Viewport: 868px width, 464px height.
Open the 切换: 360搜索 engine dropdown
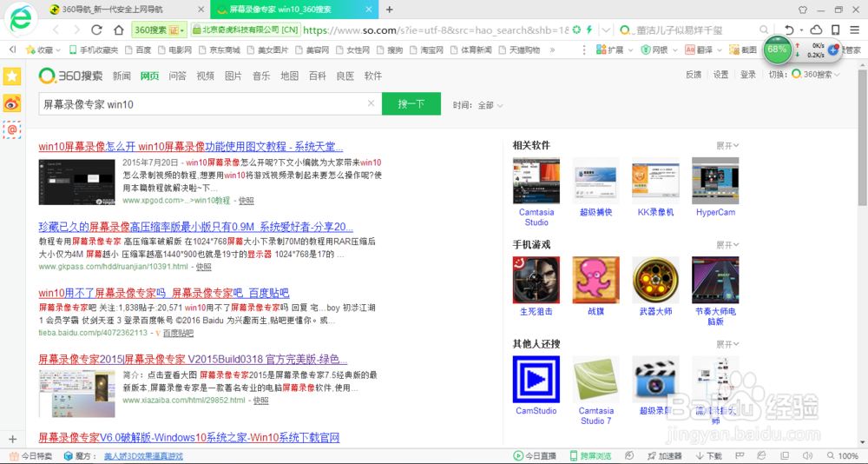[x=805, y=74]
